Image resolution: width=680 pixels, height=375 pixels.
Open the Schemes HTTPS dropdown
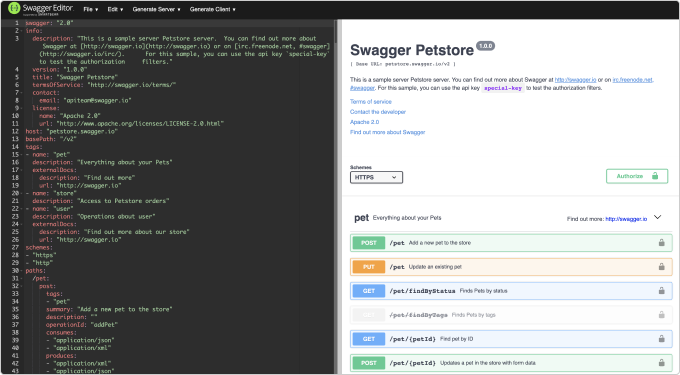coord(376,177)
